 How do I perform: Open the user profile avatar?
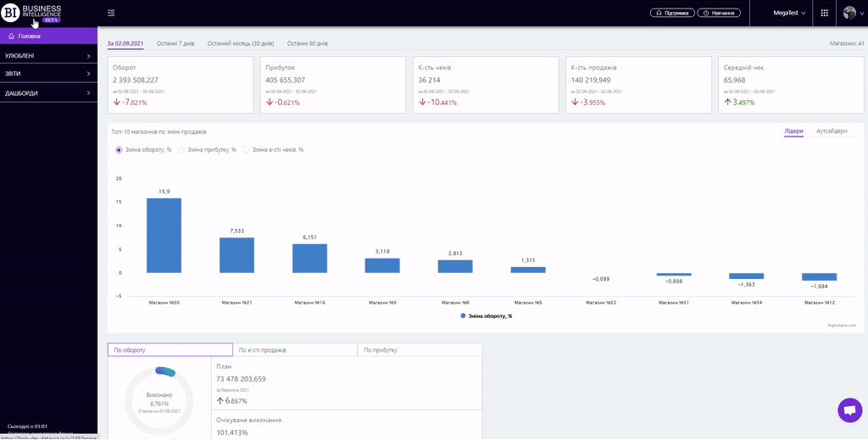point(850,14)
